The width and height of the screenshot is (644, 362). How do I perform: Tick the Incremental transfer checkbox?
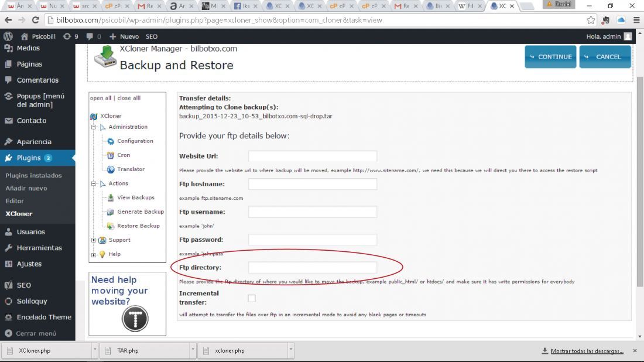pos(252,298)
